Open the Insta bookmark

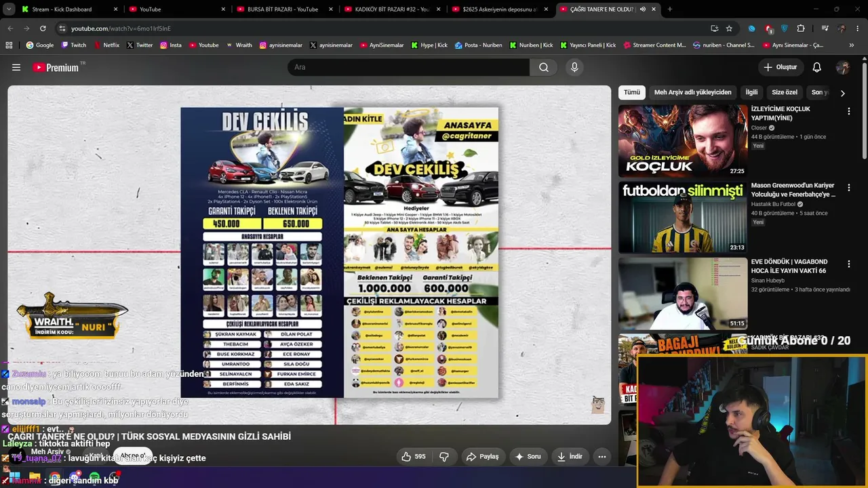point(171,45)
